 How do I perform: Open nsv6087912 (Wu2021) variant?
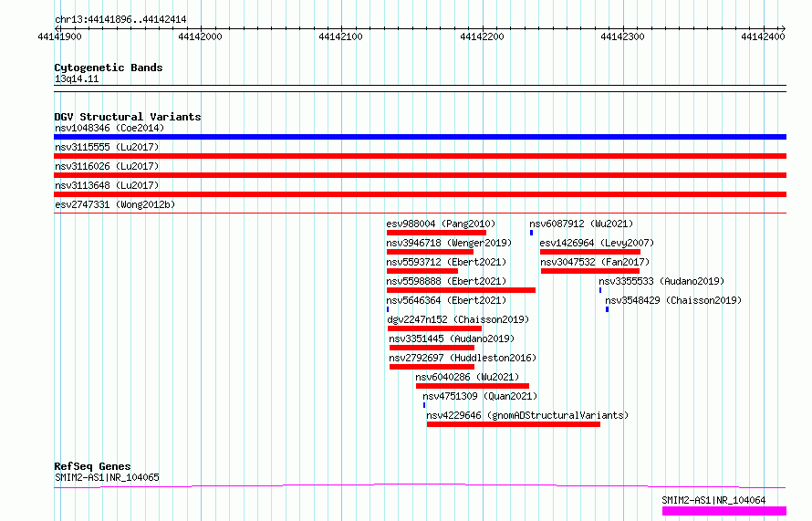[x=581, y=224]
